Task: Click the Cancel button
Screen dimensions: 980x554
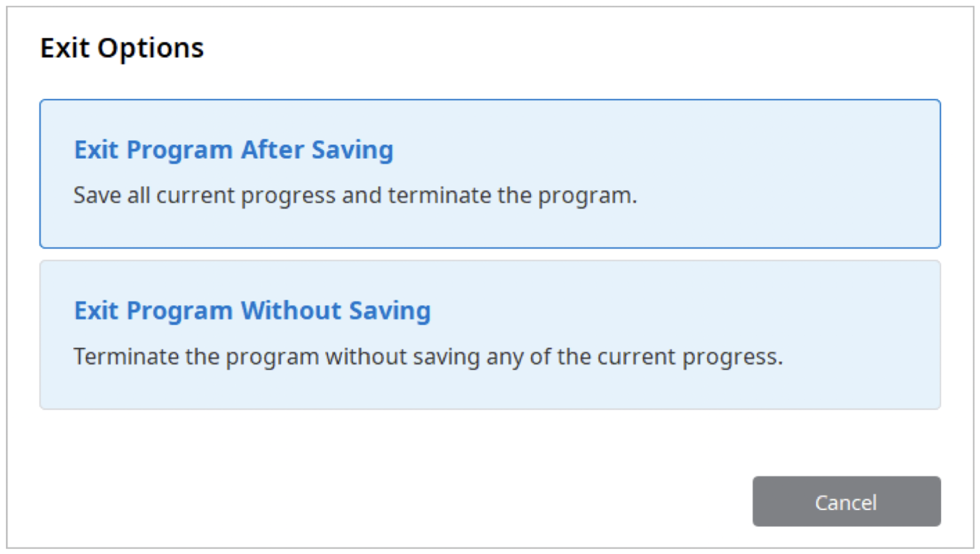Action: point(846,501)
